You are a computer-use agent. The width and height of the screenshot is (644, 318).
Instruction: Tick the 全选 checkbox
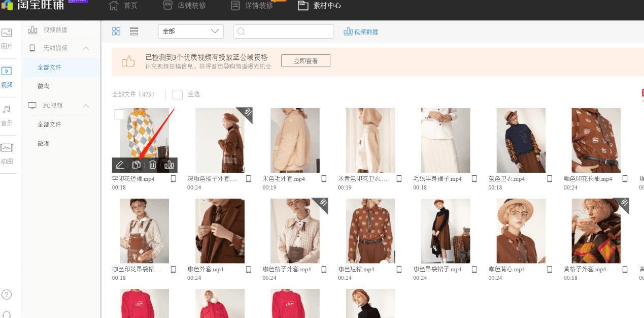point(178,94)
